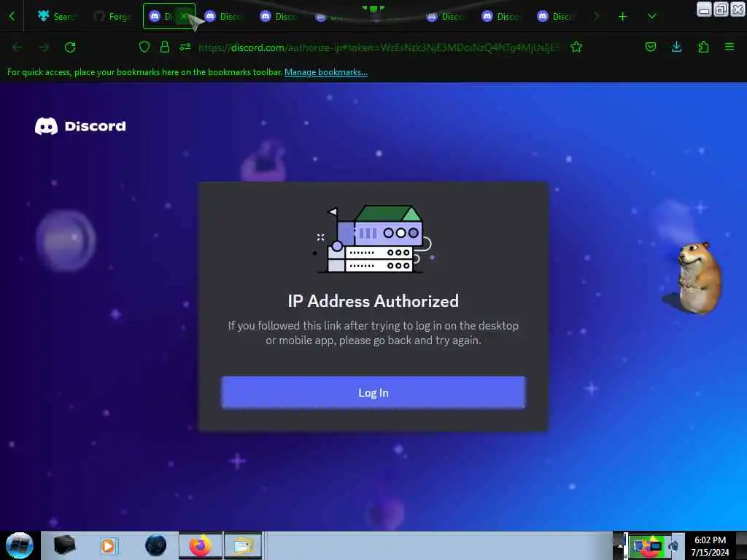Screen dimensions: 747x560
Task: Open the dark globe app in taskbar
Action: tap(155, 545)
